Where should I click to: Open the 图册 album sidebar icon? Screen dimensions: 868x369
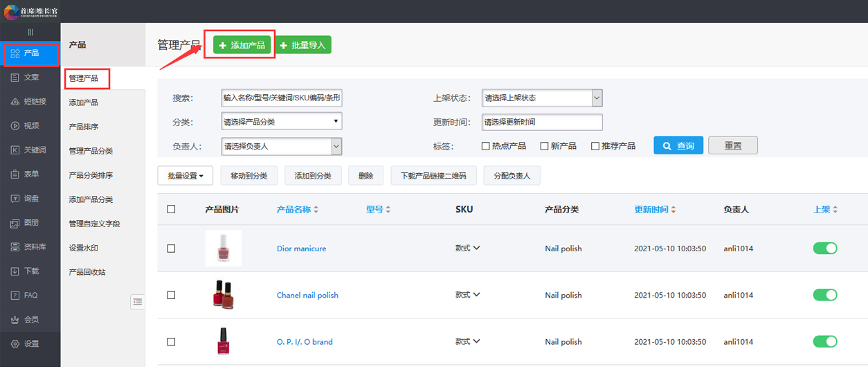coord(15,223)
